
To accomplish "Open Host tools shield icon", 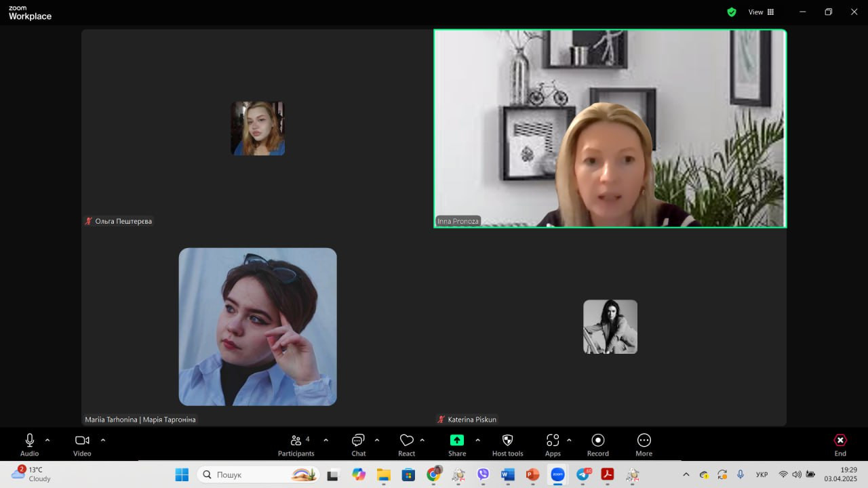I will tap(507, 445).
